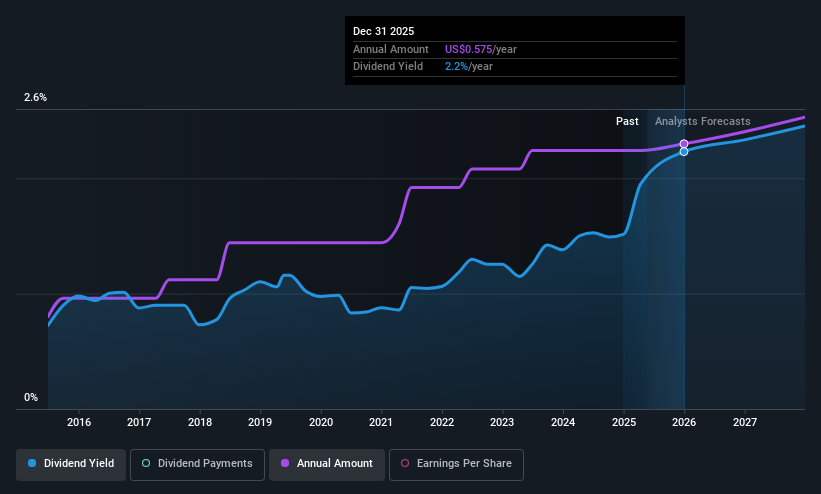Click the 2025 x-axis label
Image resolution: width=821 pixels, height=494 pixels.
point(624,422)
